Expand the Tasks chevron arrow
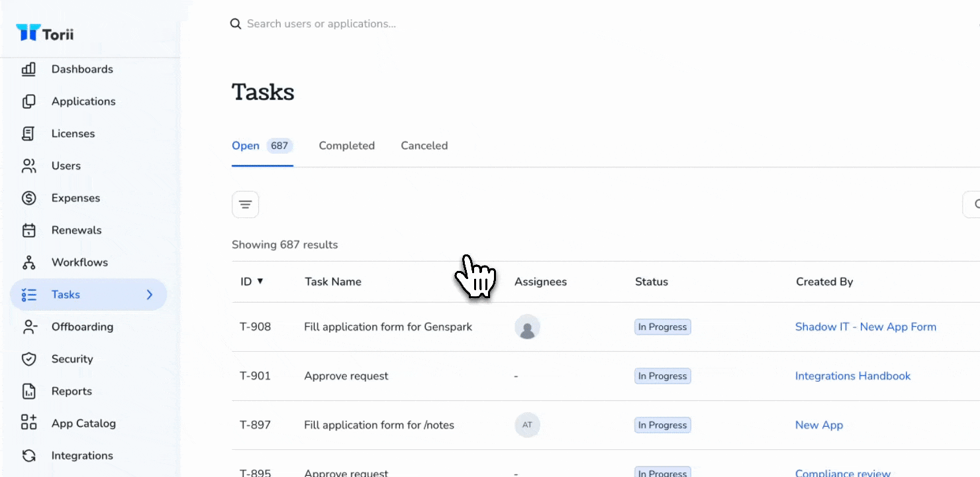Image resolution: width=980 pixels, height=477 pixels. pyautogui.click(x=150, y=295)
